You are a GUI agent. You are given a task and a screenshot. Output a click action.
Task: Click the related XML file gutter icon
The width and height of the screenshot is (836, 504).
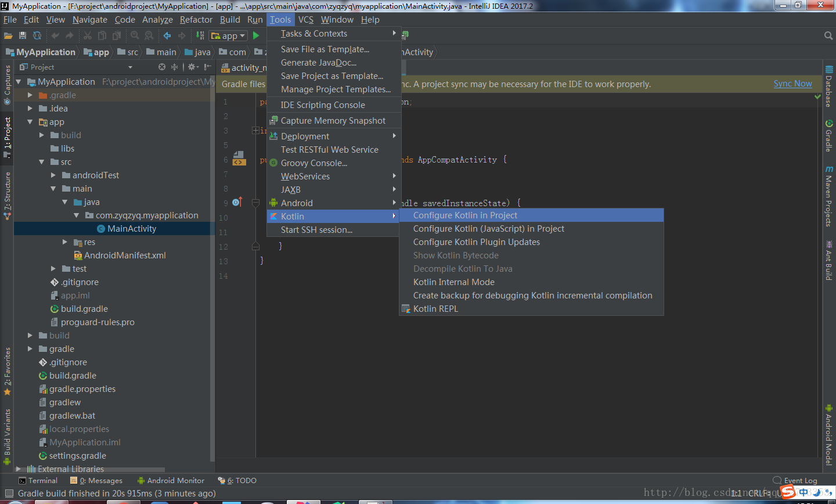click(x=239, y=159)
